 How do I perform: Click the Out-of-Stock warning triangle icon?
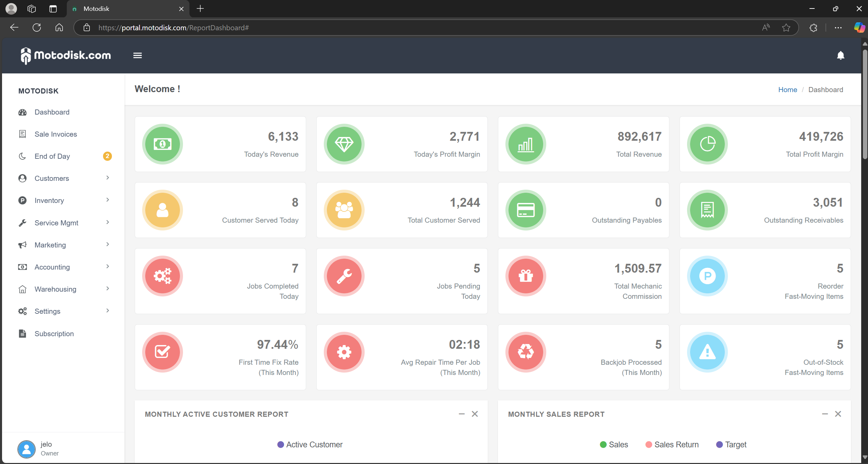707,352
